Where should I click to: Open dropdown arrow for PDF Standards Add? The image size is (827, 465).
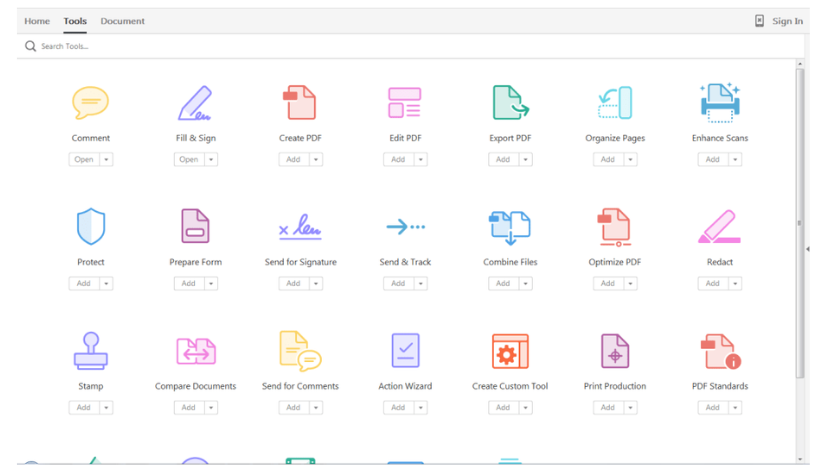click(735, 407)
